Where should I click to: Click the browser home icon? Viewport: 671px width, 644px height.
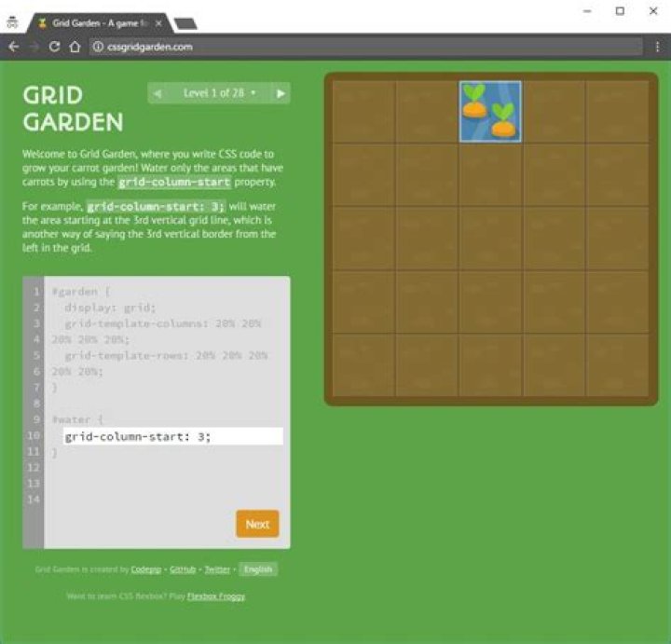point(75,47)
